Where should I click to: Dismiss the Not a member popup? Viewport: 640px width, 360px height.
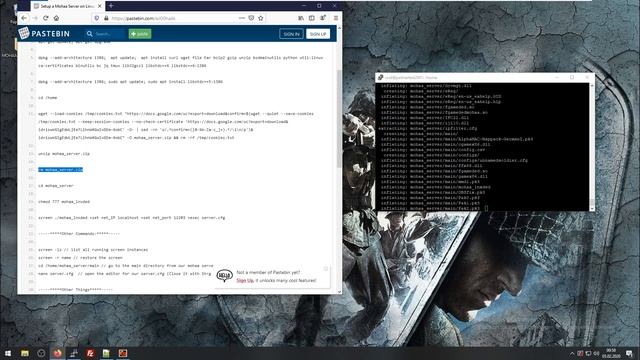(326, 269)
